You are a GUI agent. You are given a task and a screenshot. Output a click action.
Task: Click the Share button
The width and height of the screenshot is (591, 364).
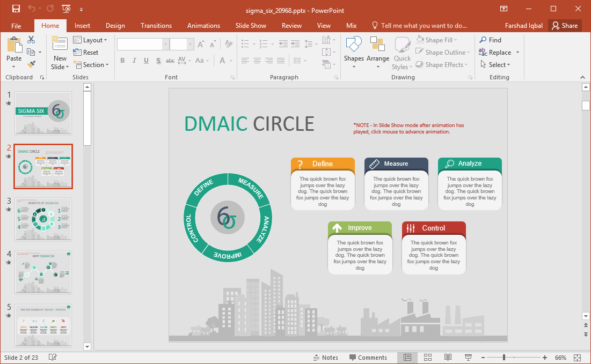click(565, 26)
